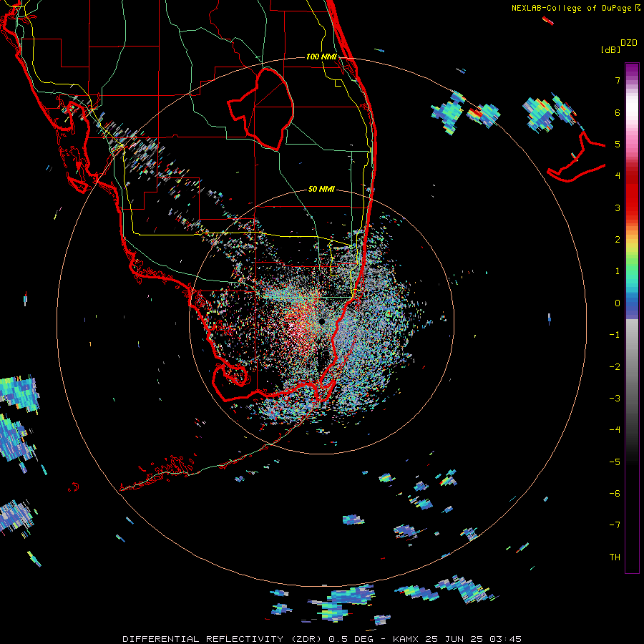
Task: Click the [dB] unit label
Action: click(611, 49)
